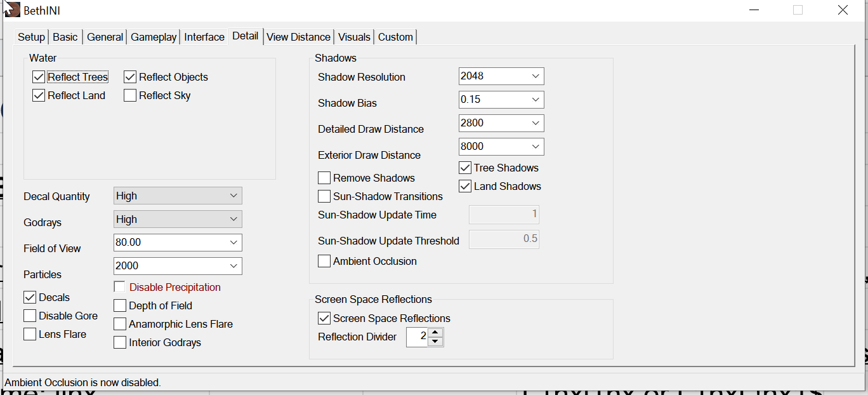Increase Reflection Divider with up arrow

click(435, 332)
